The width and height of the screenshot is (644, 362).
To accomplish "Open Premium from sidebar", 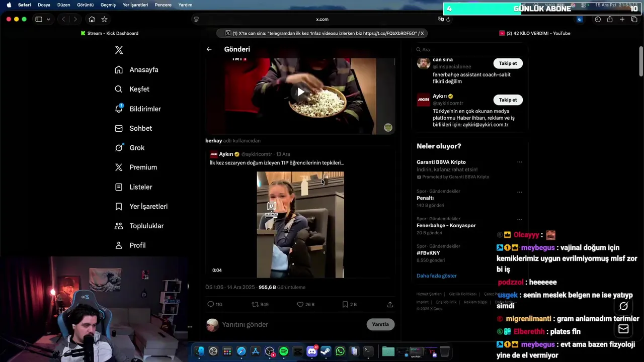I will [136, 167].
